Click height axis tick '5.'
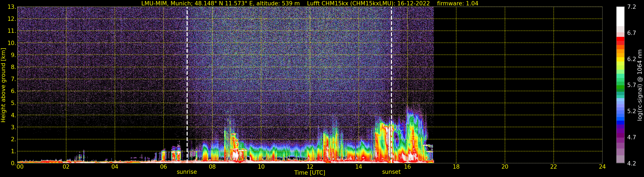 point(13,103)
